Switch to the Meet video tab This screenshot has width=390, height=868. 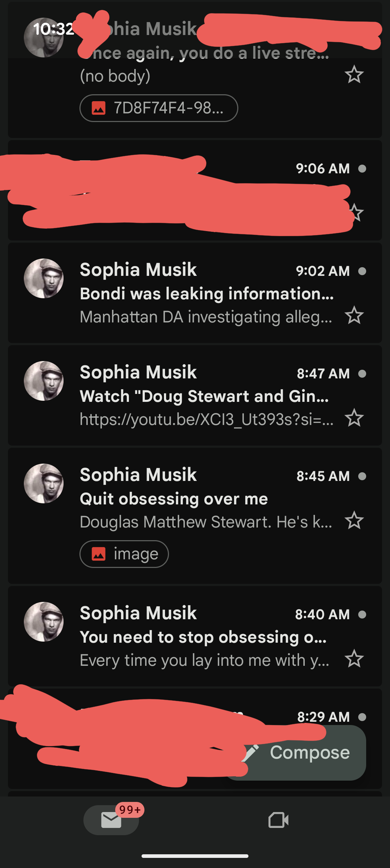(x=278, y=820)
